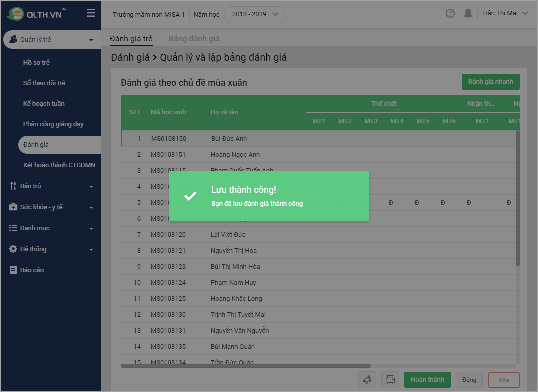Screen dimensions: 538x392
Task: Open the notifications bell icon
Action: (468, 14)
